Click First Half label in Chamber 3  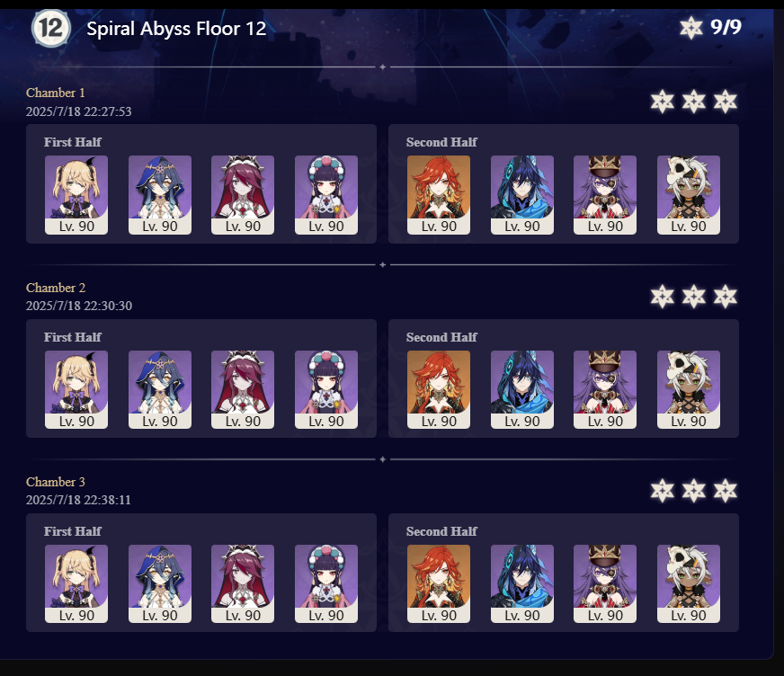pyautogui.click(x=73, y=531)
